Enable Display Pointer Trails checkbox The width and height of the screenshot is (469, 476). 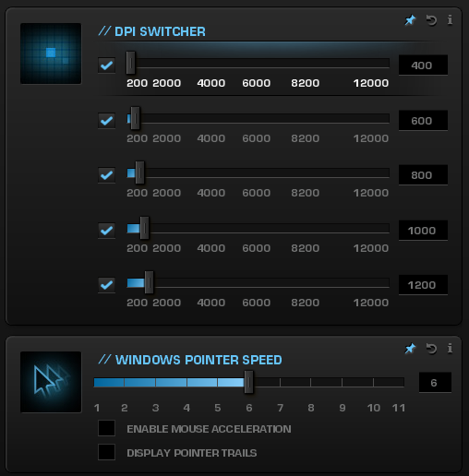point(106,452)
